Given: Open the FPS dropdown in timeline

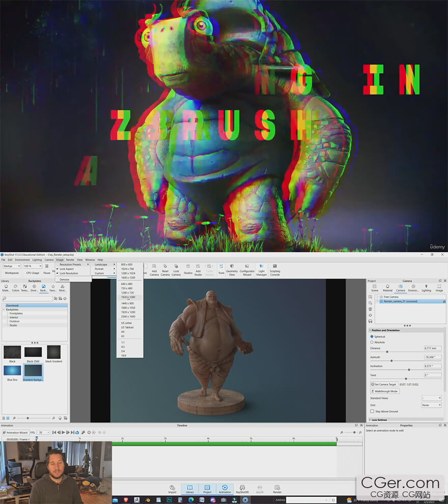Looking at the screenshot, I should pyautogui.click(x=43, y=432).
